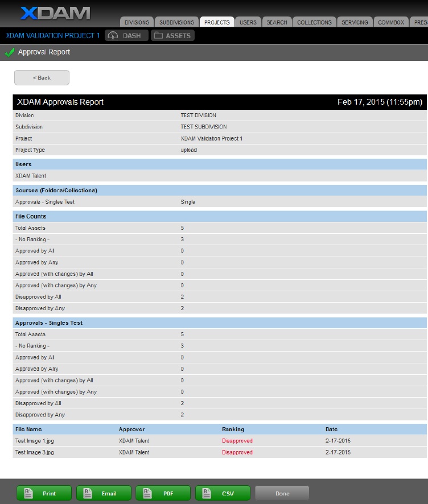
Task: Open the DIVISIONS tab
Action: click(137, 22)
